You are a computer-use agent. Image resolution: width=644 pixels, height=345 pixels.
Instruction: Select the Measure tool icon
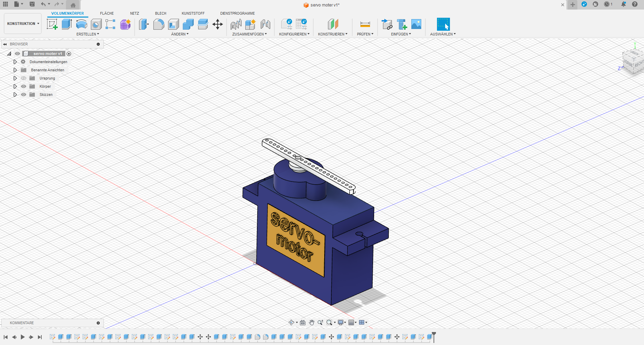coord(365,24)
